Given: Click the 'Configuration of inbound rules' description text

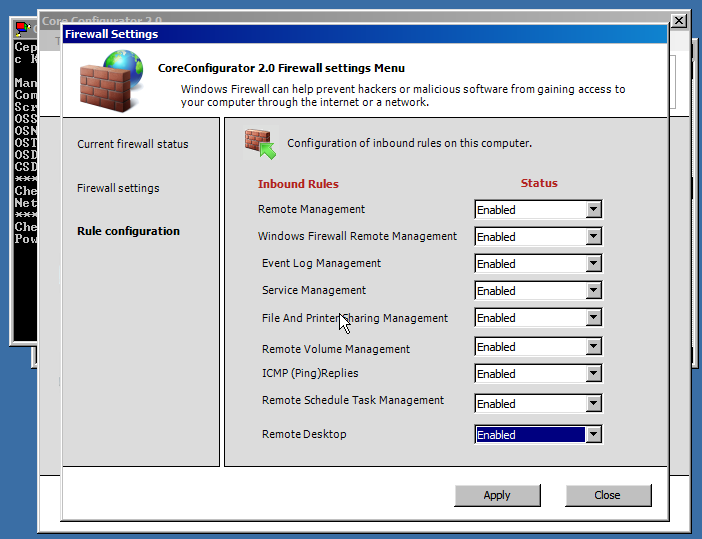Looking at the screenshot, I should 410,143.
